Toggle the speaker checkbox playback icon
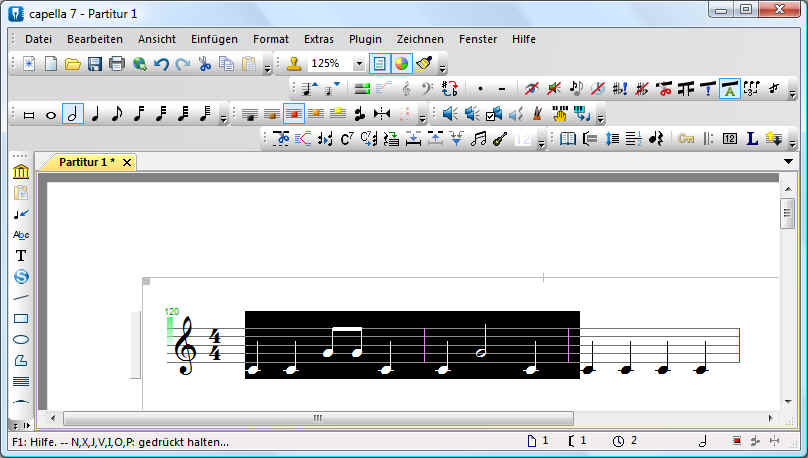This screenshot has width=808, height=458. point(492,114)
